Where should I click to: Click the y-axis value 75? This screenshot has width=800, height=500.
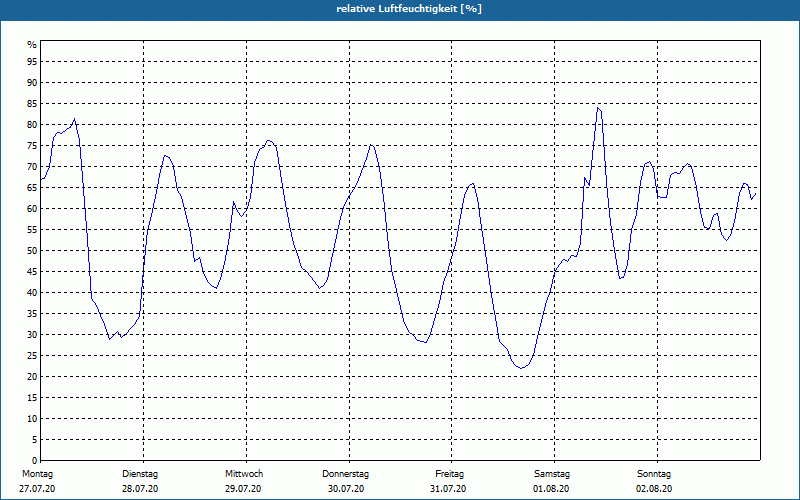pyautogui.click(x=32, y=145)
